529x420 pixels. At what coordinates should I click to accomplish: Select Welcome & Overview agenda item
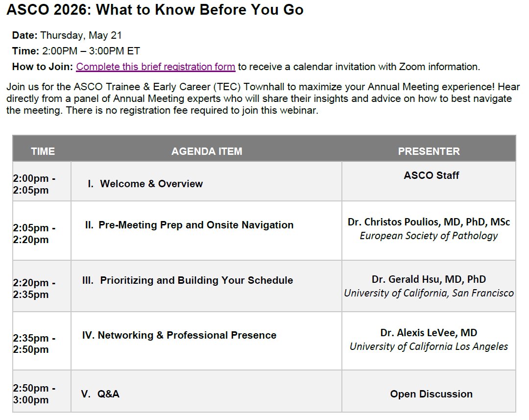click(145, 184)
